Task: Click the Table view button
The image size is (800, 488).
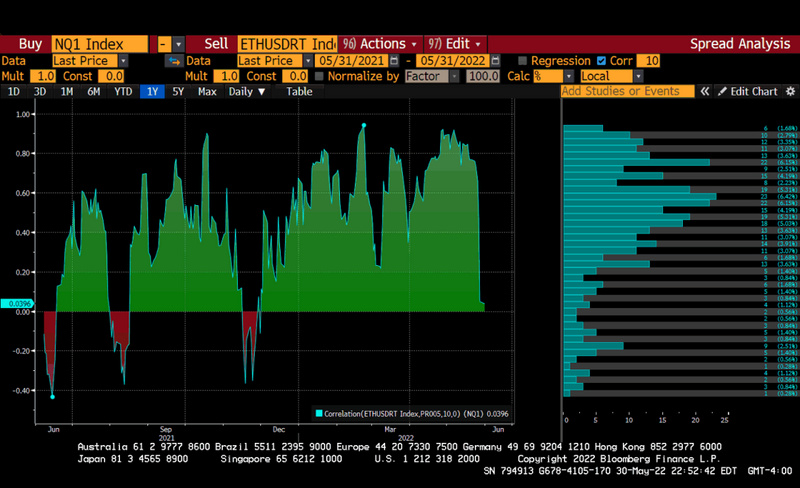Action: [299, 91]
